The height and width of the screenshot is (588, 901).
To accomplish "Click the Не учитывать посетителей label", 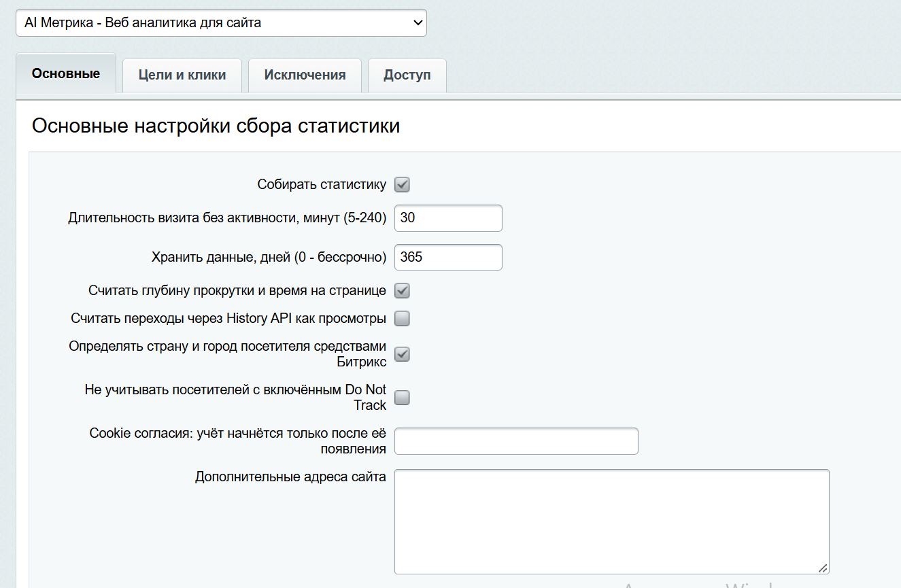I will pos(235,398).
